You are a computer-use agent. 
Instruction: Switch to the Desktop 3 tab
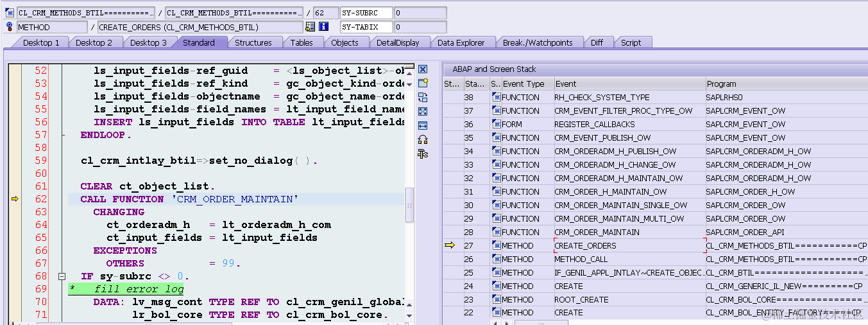coord(148,42)
